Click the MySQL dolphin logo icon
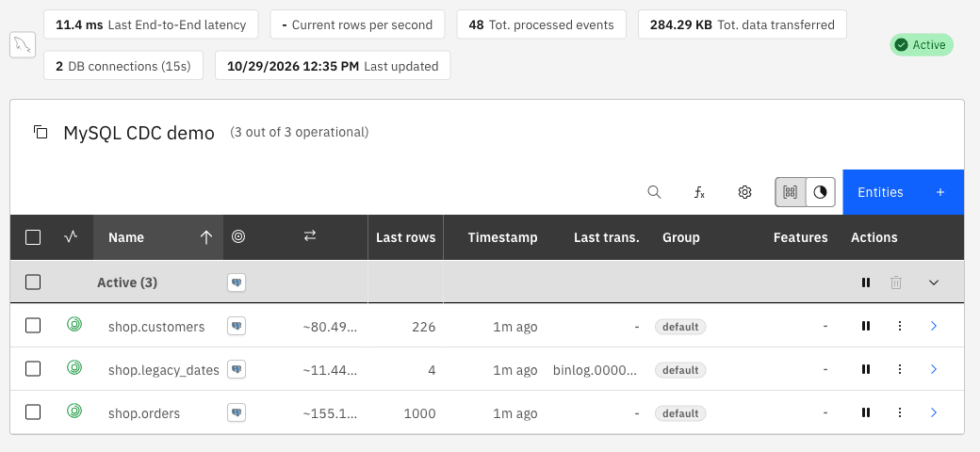This screenshot has height=452, width=980. click(x=23, y=45)
